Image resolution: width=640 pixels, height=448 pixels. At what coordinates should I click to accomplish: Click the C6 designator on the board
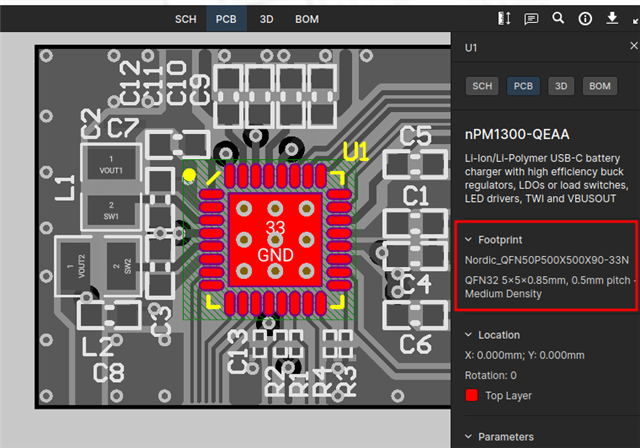coord(415,344)
